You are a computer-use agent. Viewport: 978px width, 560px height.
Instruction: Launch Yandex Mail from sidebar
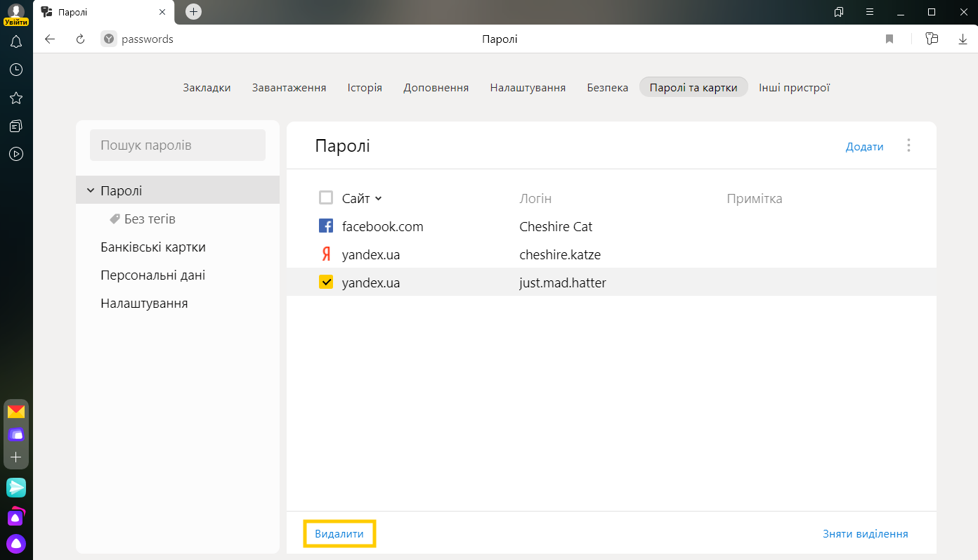(x=16, y=412)
